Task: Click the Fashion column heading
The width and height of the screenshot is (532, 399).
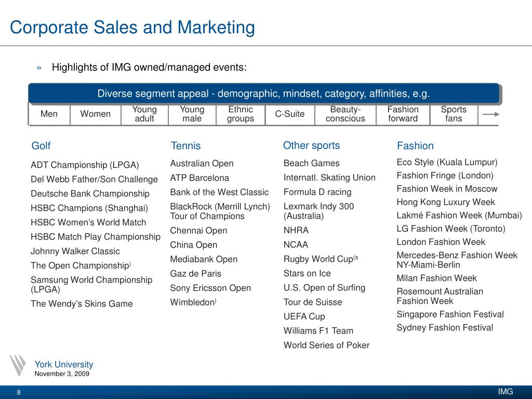Action: pyautogui.click(x=415, y=146)
